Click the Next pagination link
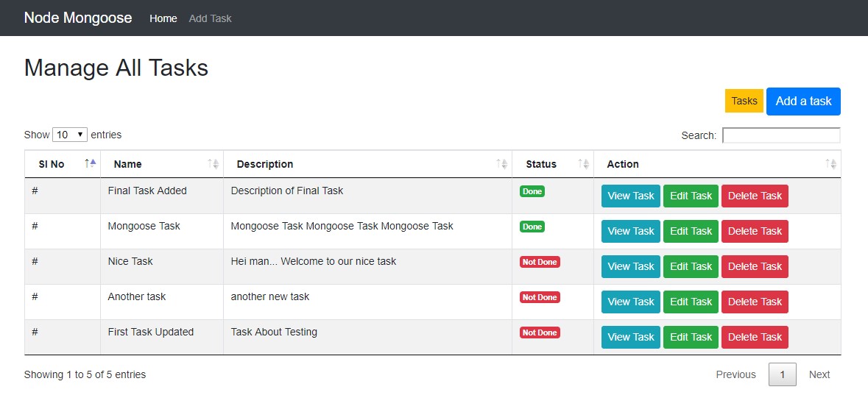868x409 pixels. (x=819, y=374)
